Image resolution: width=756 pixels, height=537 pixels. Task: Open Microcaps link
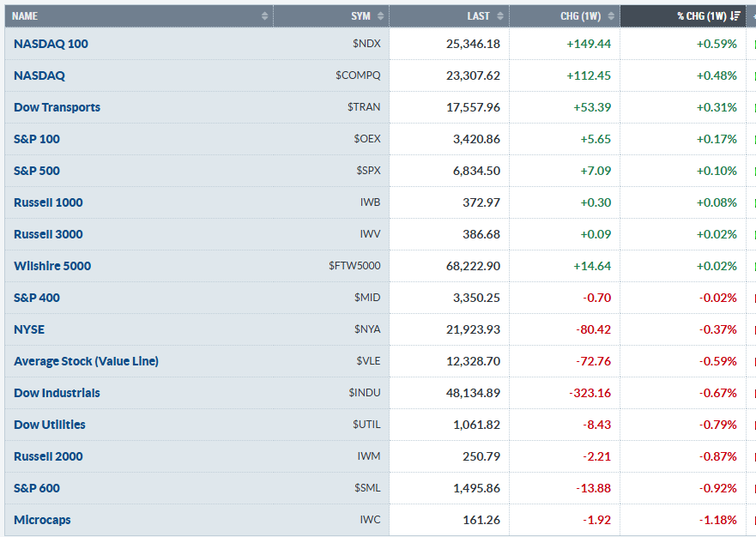[x=42, y=520]
